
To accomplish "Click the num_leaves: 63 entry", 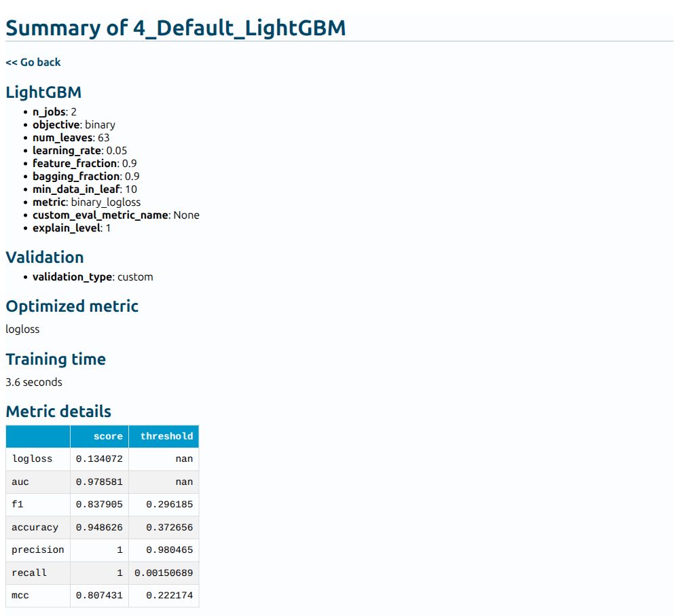I will [71, 138].
